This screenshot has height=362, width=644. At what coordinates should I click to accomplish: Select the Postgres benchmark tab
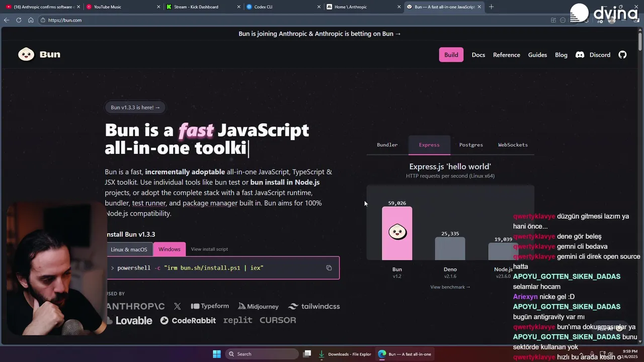tap(471, 145)
